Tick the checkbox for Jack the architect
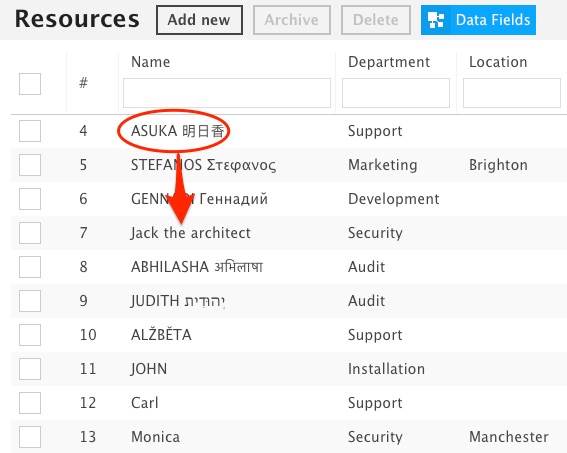Screen dimensions: 567x453 [30, 233]
